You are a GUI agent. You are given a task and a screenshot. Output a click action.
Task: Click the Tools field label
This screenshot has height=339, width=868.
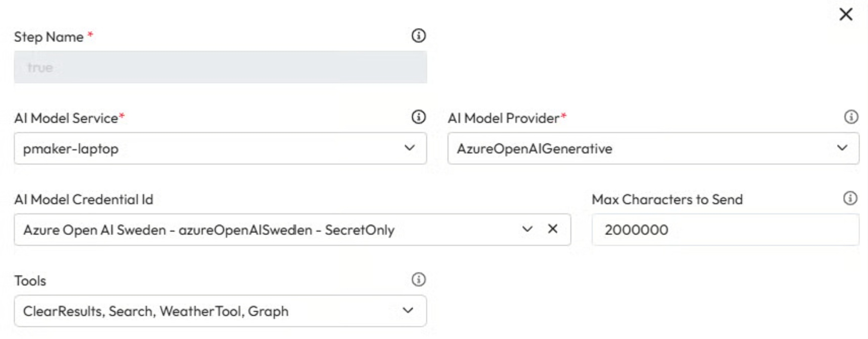30,281
